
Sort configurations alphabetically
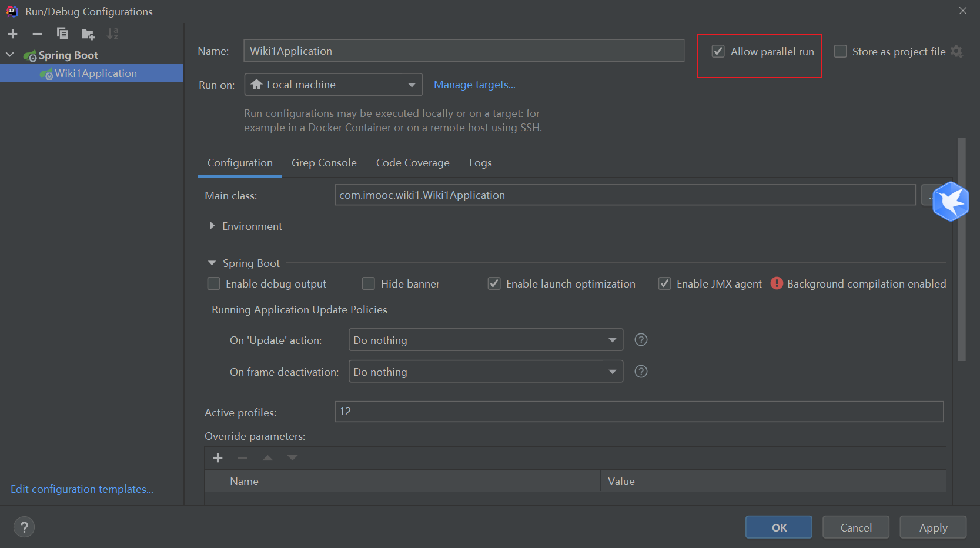(x=113, y=34)
